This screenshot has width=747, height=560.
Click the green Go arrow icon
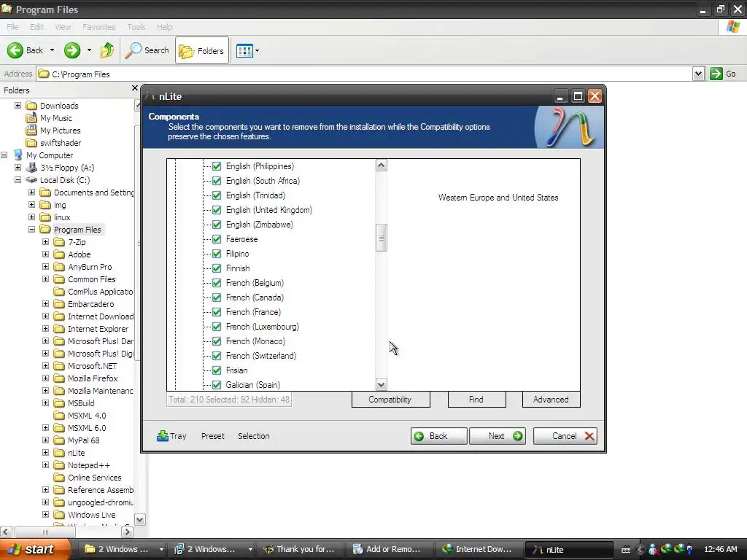(x=716, y=74)
